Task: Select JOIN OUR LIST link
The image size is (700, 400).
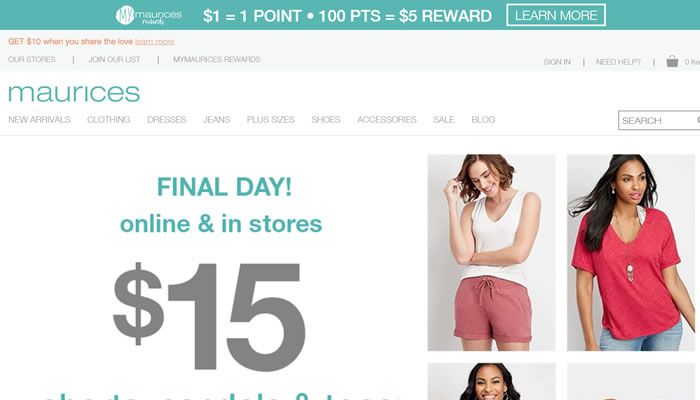Action: click(114, 59)
